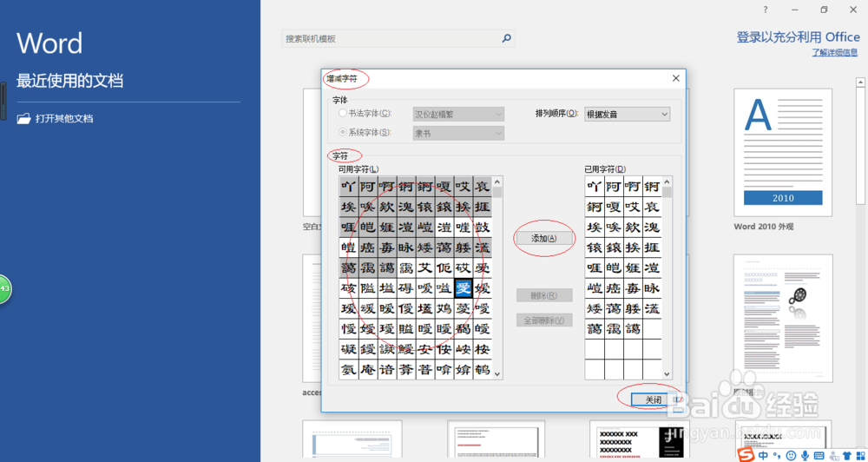868x462 pixels.
Task: Click the 删除 button
Action: 543,295
